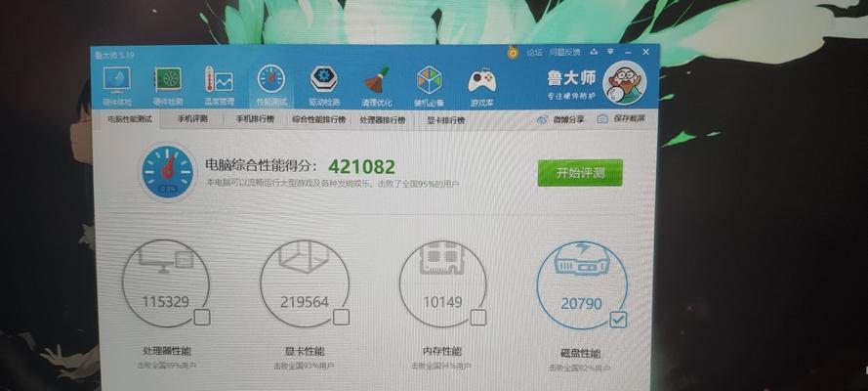This screenshot has height=391, width=868.
Task: Click the 处理器性能 label
Action: click(167, 351)
